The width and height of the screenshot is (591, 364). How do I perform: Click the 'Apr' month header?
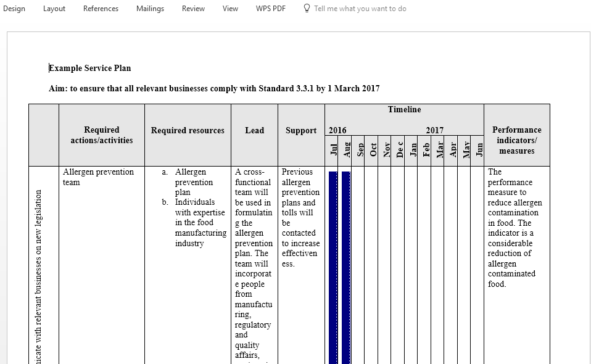click(453, 151)
